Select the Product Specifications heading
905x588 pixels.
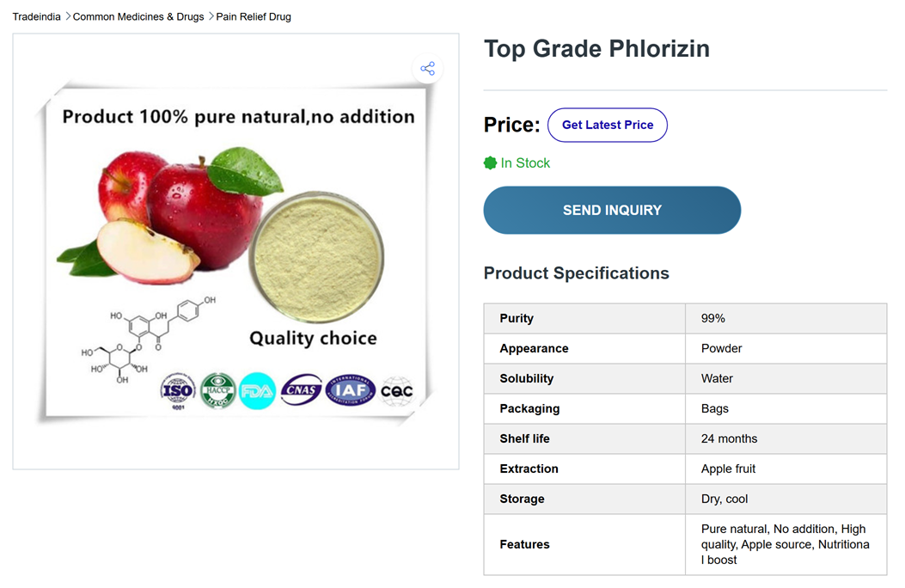click(576, 273)
